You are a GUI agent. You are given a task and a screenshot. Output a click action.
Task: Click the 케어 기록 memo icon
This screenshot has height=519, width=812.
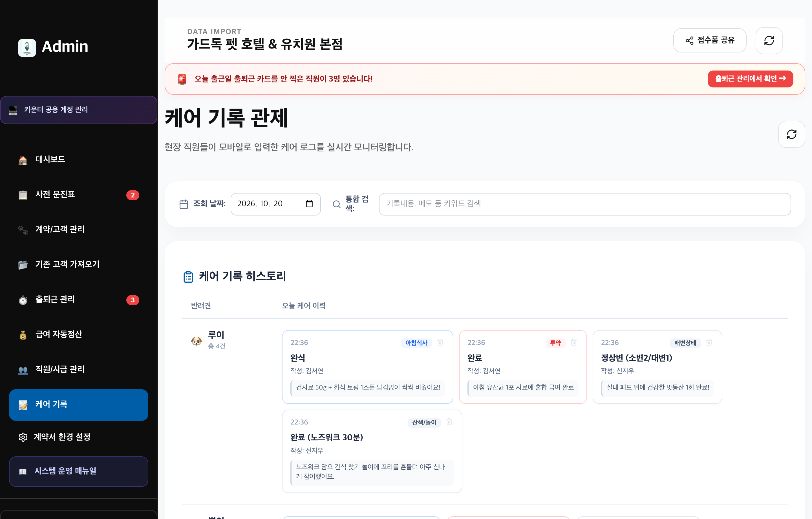(23, 405)
